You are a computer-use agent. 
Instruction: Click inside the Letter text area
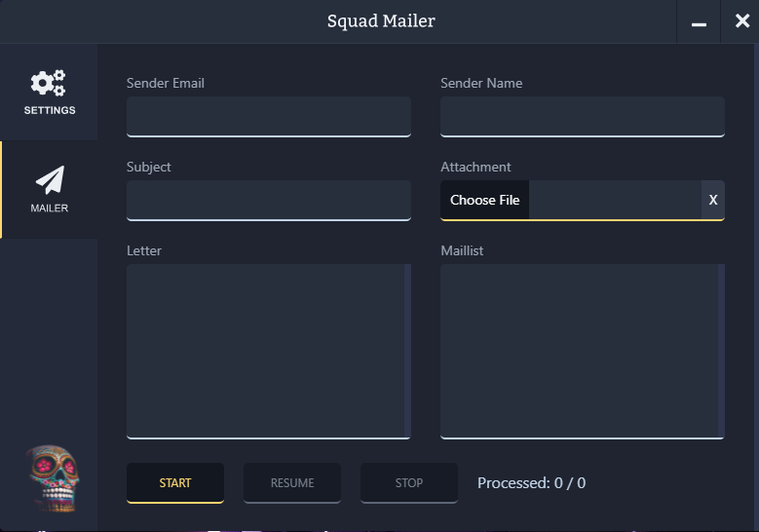click(x=263, y=351)
